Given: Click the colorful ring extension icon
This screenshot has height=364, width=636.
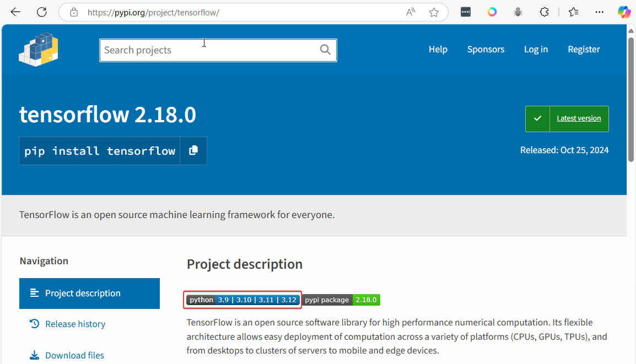Looking at the screenshot, I should coord(492,12).
